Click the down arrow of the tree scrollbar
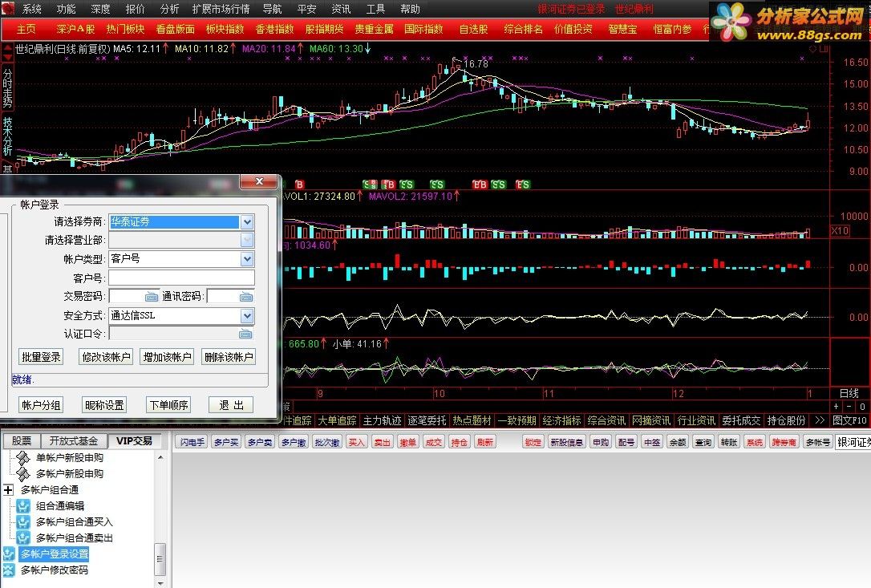Image resolution: width=871 pixels, height=588 pixels. coord(160,583)
